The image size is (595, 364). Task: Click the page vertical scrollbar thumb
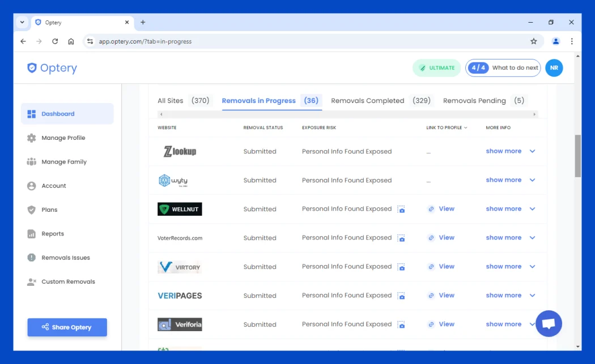click(x=577, y=156)
